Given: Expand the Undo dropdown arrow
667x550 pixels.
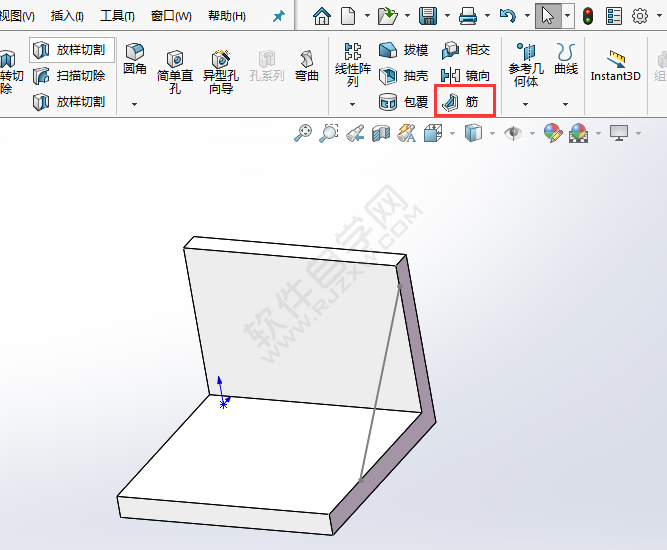Looking at the screenshot, I should 527,16.
